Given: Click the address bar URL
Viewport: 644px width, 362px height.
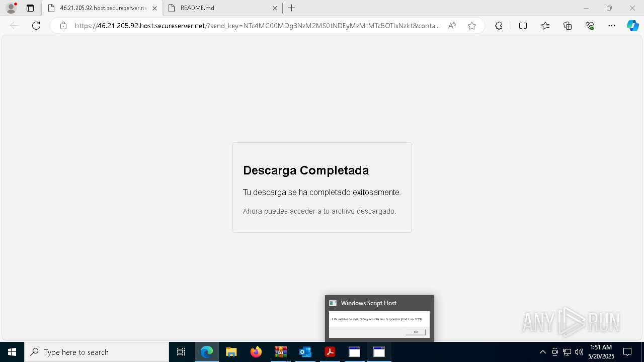Looking at the screenshot, I should [x=257, y=26].
